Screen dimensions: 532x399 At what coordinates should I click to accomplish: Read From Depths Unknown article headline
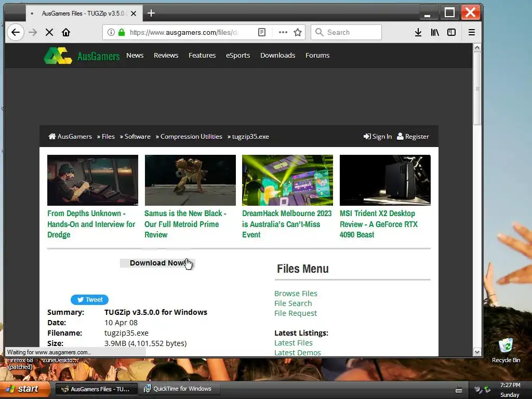[x=91, y=224]
